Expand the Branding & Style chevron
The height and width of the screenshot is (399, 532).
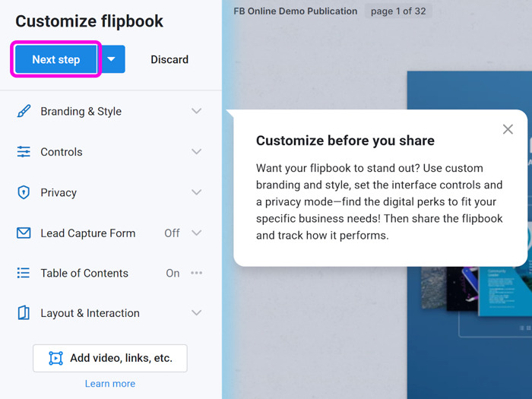point(196,111)
